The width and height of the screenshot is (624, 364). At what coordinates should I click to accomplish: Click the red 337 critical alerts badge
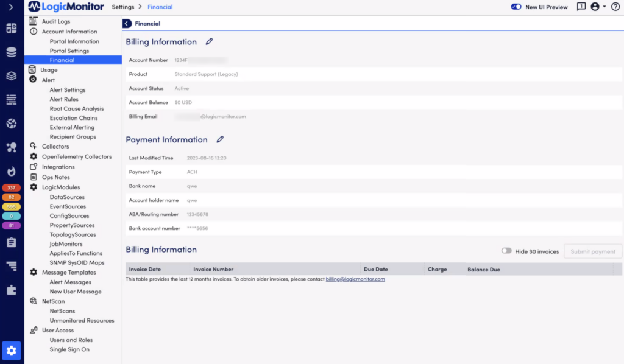click(x=11, y=187)
